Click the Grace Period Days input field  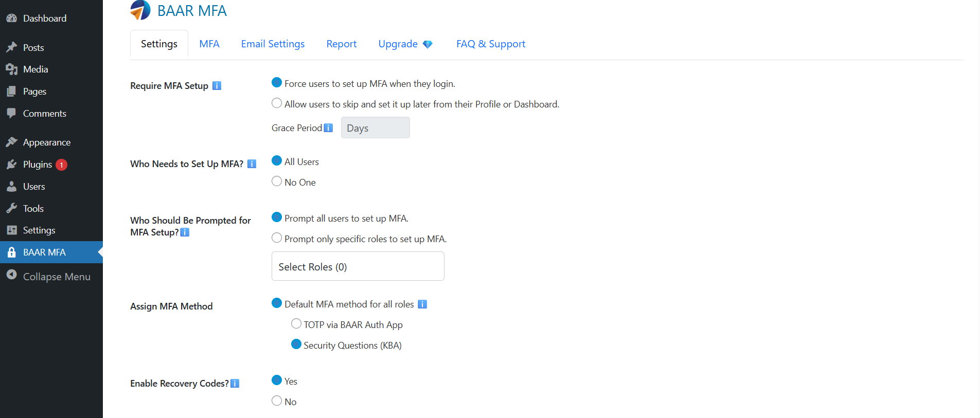tap(375, 128)
